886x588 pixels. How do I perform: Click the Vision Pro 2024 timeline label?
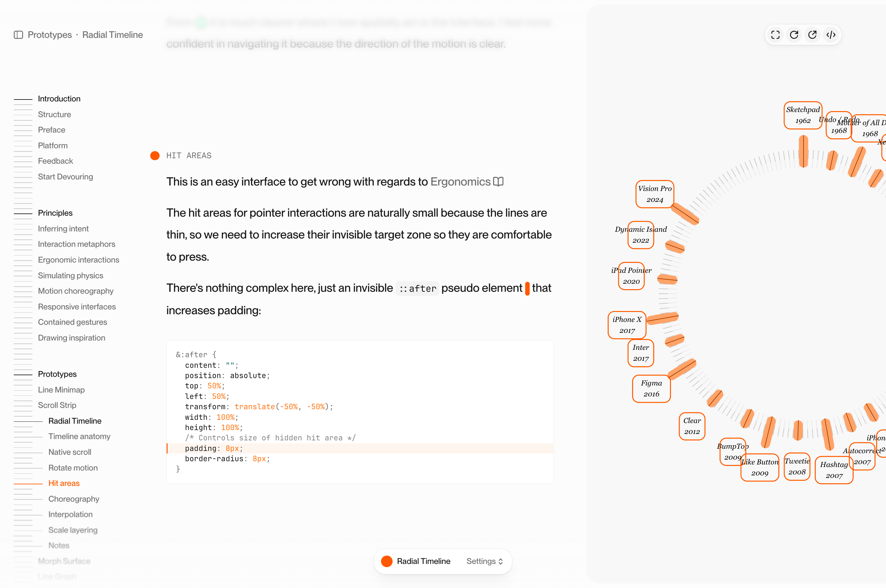click(655, 194)
